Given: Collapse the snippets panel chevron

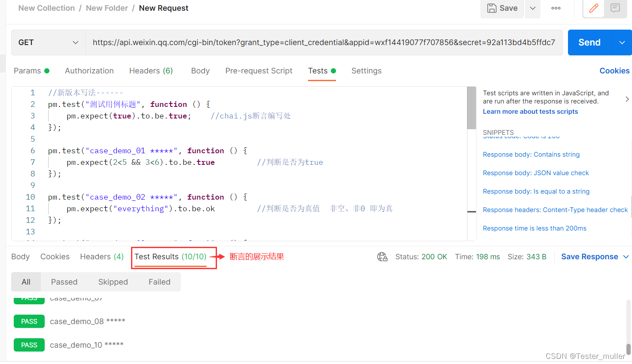Looking at the screenshot, I should click(x=627, y=99).
